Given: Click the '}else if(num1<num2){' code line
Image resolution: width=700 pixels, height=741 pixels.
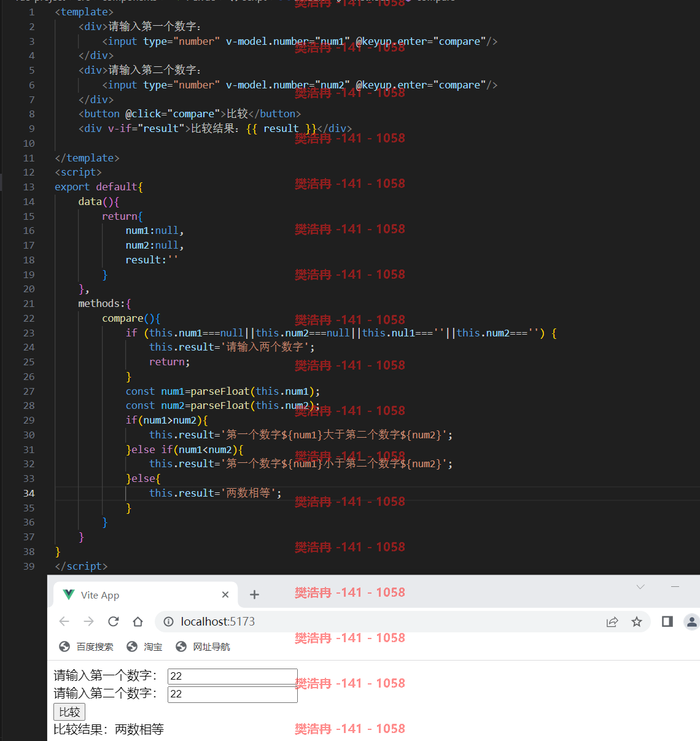Looking at the screenshot, I should pyautogui.click(x=185, y=449).
